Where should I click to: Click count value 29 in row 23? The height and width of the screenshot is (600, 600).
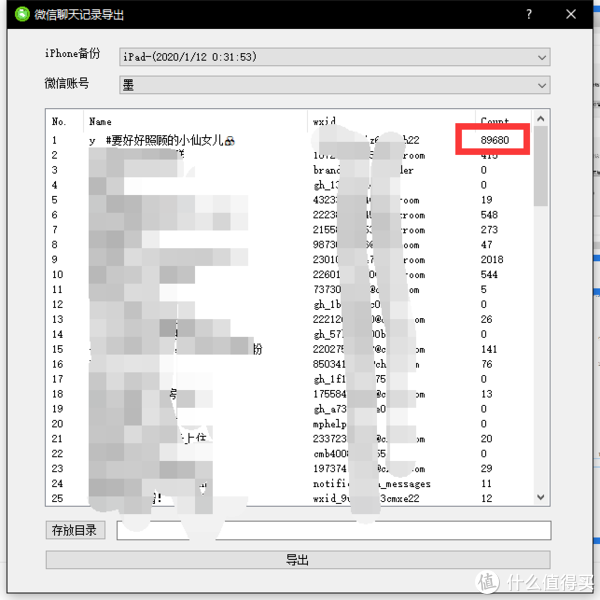coord(486,468)
